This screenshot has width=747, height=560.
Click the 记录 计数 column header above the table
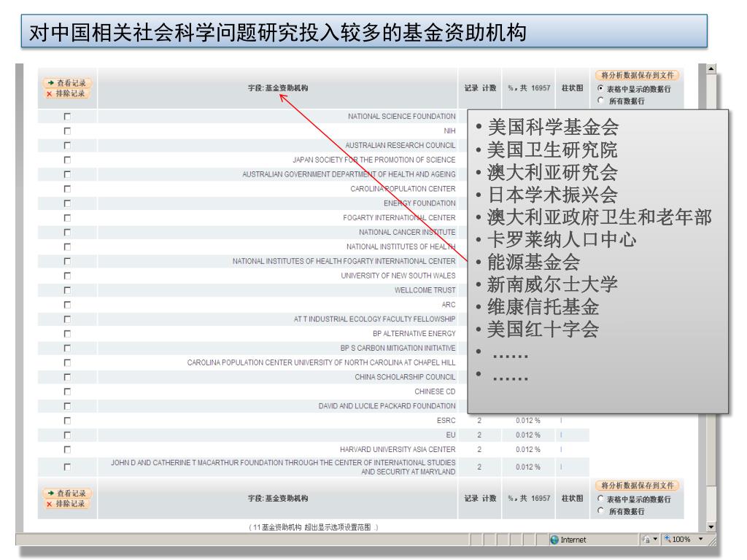click(x=480, y=88)
